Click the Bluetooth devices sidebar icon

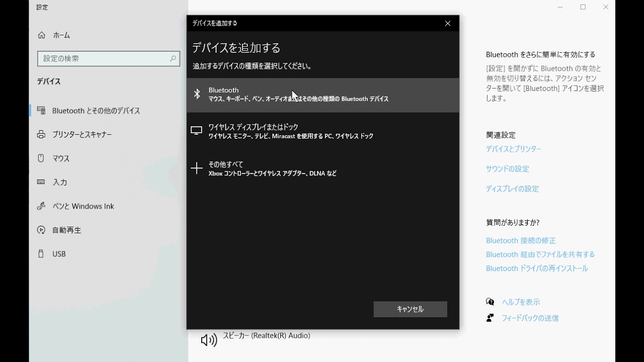pos(41,111)
